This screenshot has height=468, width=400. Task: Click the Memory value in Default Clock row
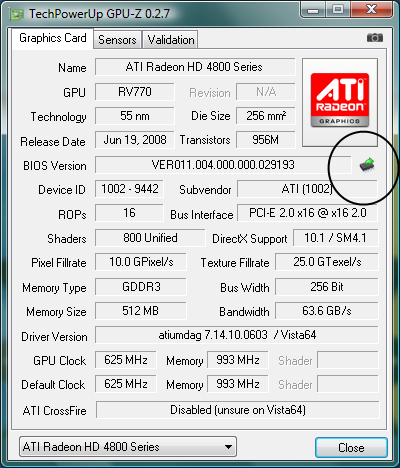[238, 384]
